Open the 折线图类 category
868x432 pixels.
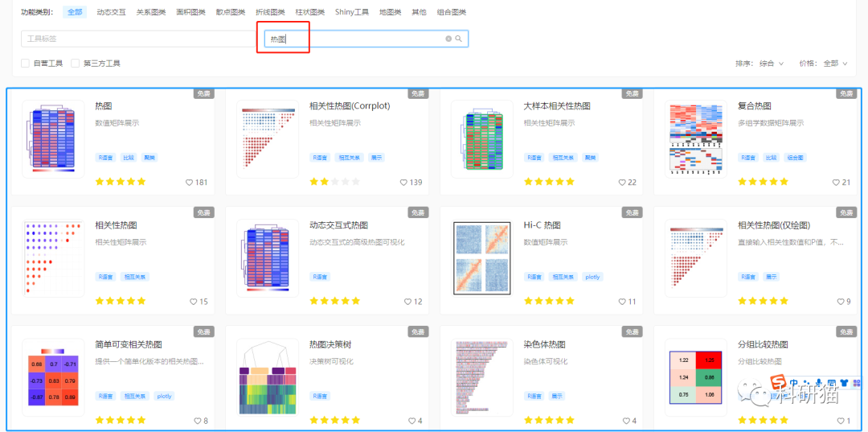click(270, 11)
